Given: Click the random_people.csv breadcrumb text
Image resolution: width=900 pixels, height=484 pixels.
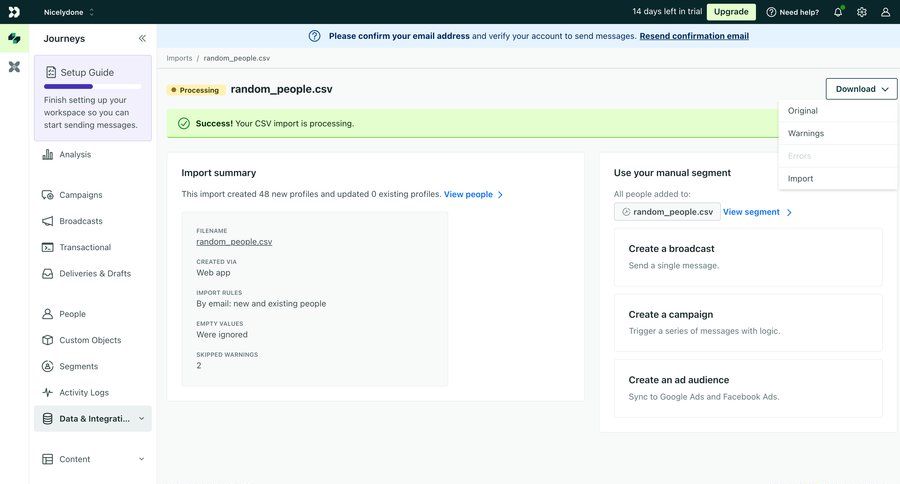Looking at the screenshot, I should tap(236, 58).
